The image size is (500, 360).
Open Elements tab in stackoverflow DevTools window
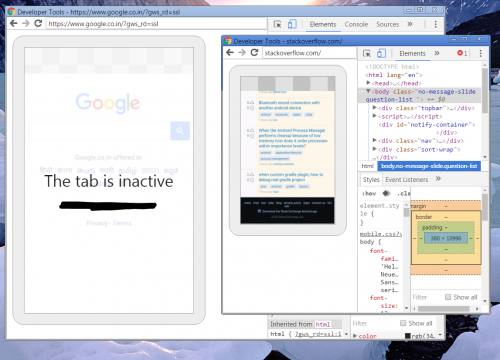[412, 53]
